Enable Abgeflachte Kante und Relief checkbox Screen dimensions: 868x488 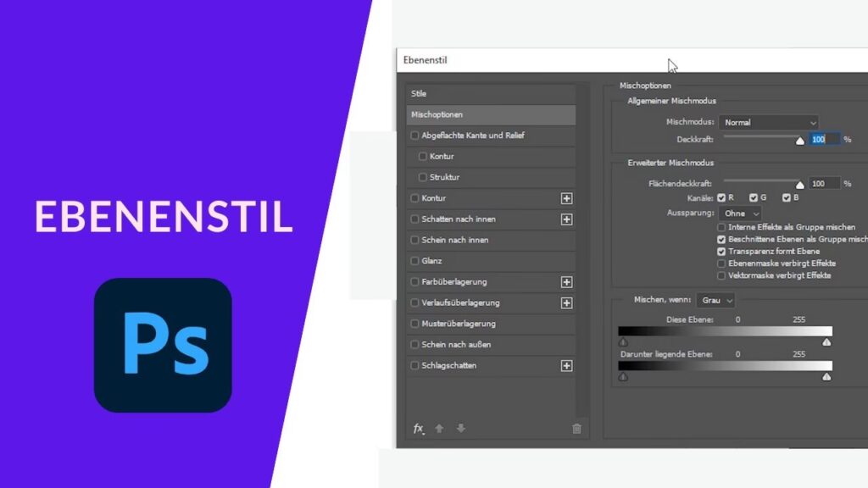[415, 136]
